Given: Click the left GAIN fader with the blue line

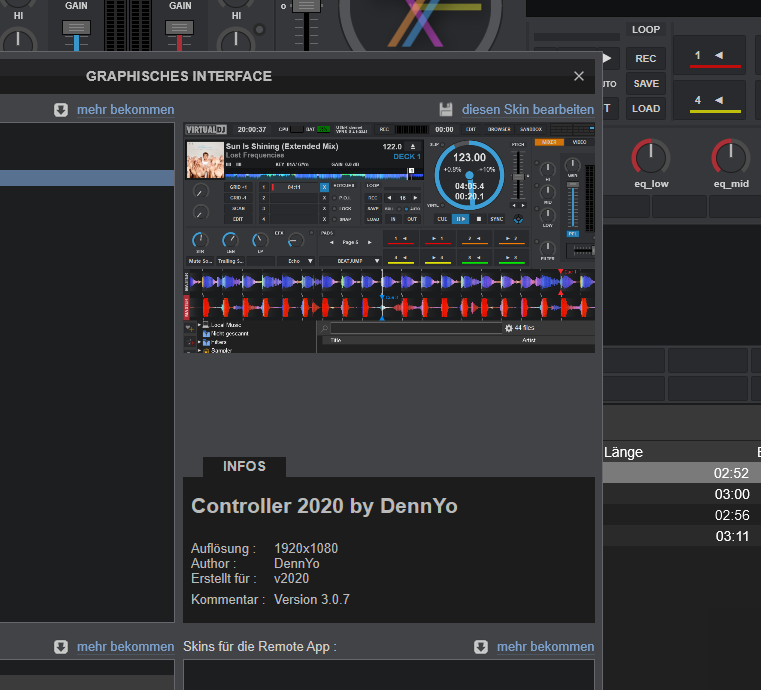Looking at the screenshot, I should pyautogui.click(x=76, y=28).
